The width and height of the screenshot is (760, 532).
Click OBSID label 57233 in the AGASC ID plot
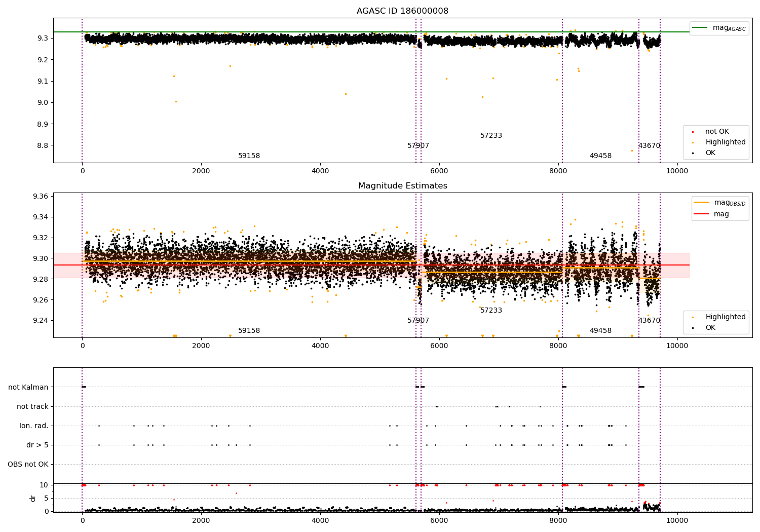pyautogui.click(x=491, y=136)
